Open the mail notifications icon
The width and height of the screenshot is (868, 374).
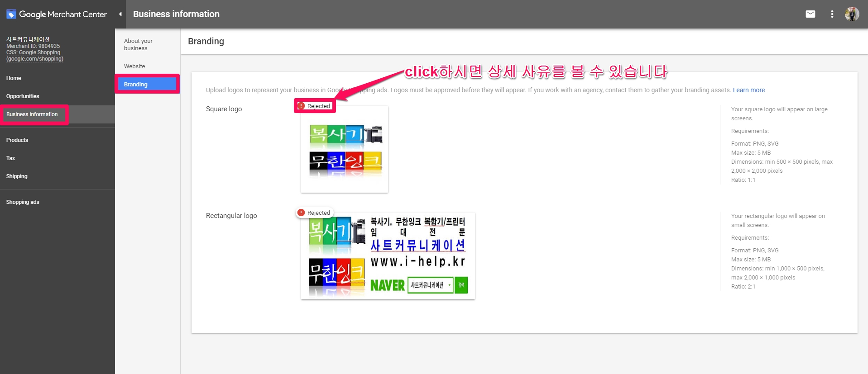810,14
